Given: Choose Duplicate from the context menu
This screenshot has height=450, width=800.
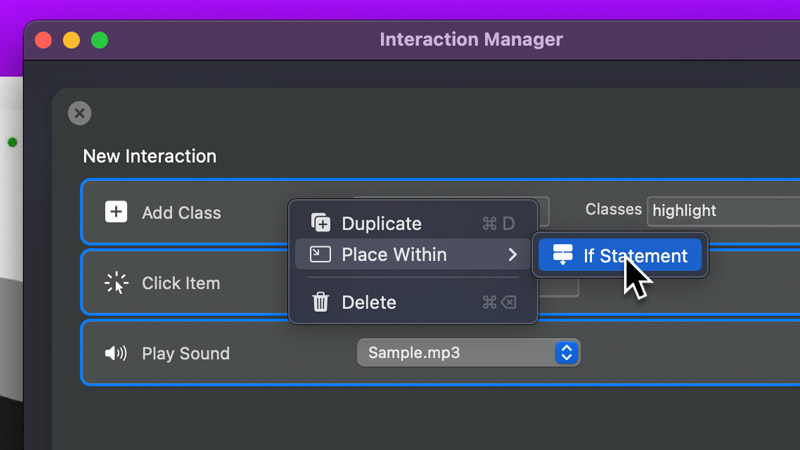Looking at the screenshot, I should coord(382,223).
